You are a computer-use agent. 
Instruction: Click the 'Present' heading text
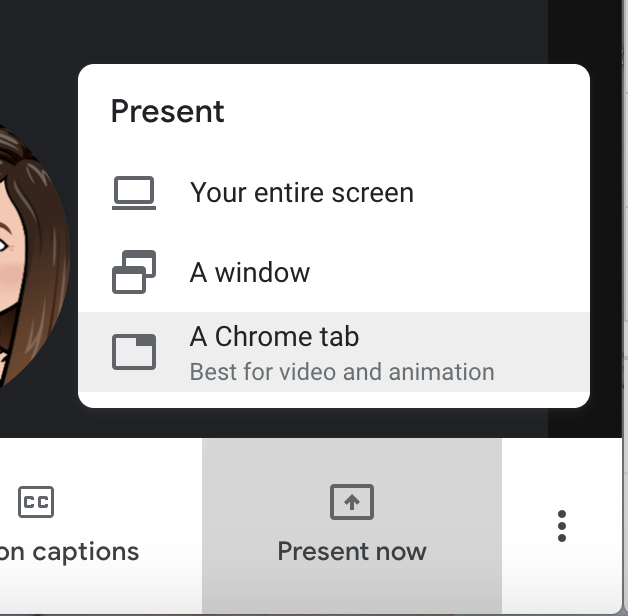167,111
